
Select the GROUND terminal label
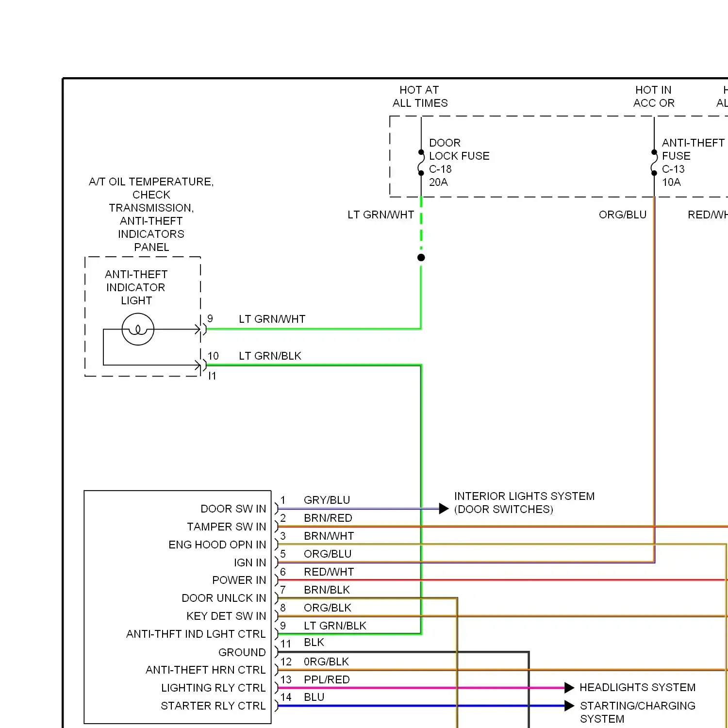[242, 652]
